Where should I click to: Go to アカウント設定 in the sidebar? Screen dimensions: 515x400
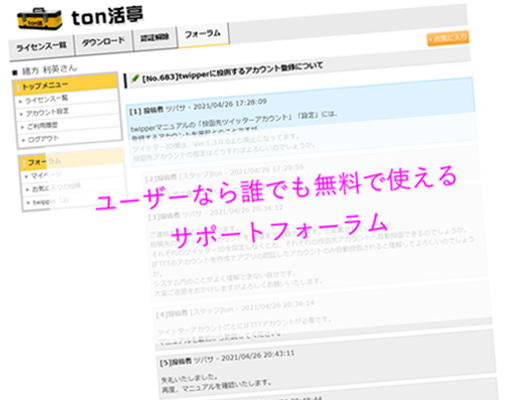click(x=47, y=112)
